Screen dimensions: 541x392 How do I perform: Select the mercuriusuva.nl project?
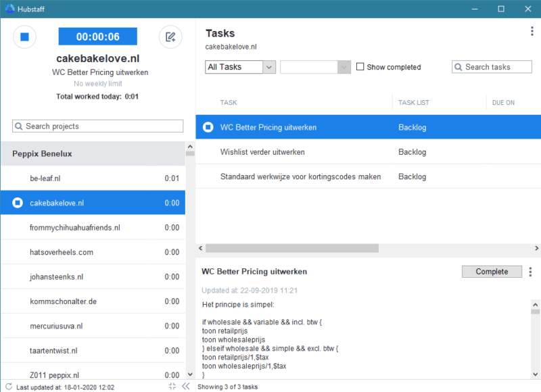(93, 326)
